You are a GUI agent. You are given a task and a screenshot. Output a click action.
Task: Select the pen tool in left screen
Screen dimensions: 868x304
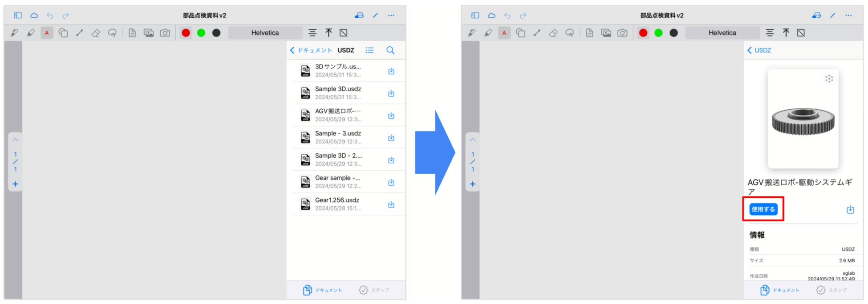pos(14,33)
